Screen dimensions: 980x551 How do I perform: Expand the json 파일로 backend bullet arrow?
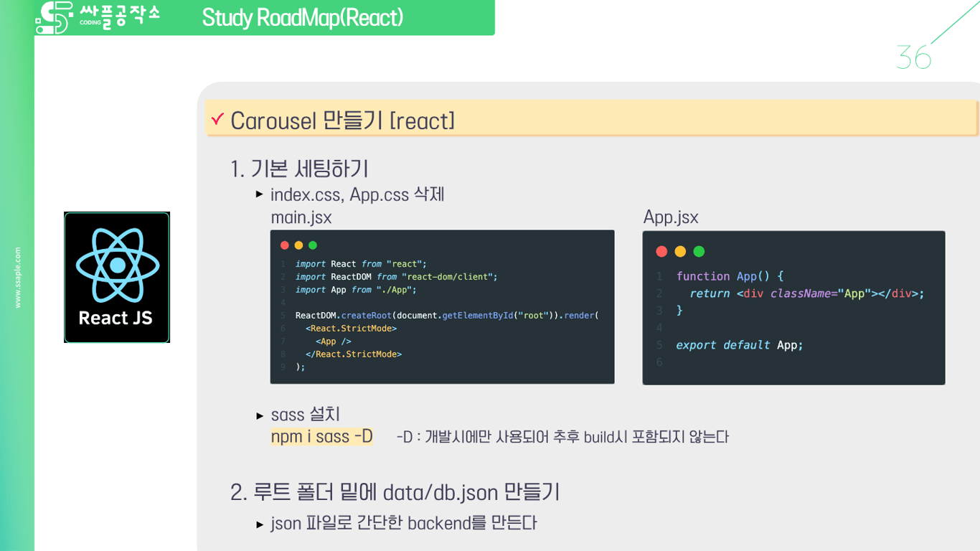260,524
